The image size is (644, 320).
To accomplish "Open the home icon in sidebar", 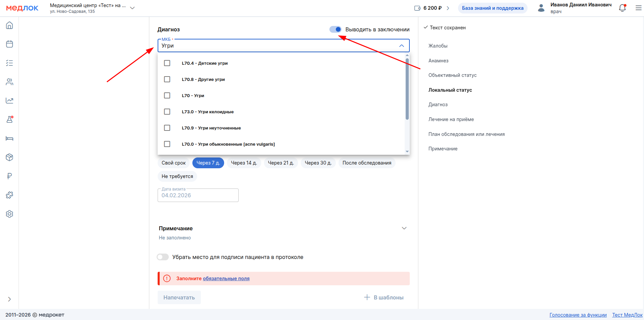I will [9, 25].
